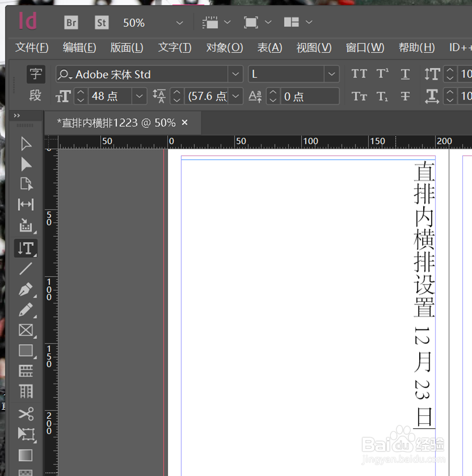Click the ruler origin corner box
Image resolution: width=472 pixels, height=476 pixels.
[51, 142]
